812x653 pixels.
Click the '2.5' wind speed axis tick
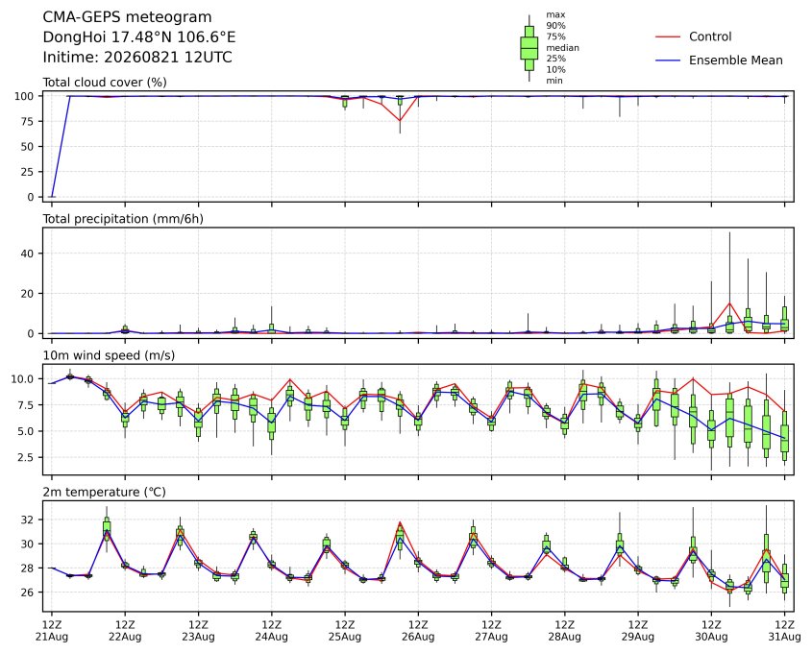tap(26, 457)
